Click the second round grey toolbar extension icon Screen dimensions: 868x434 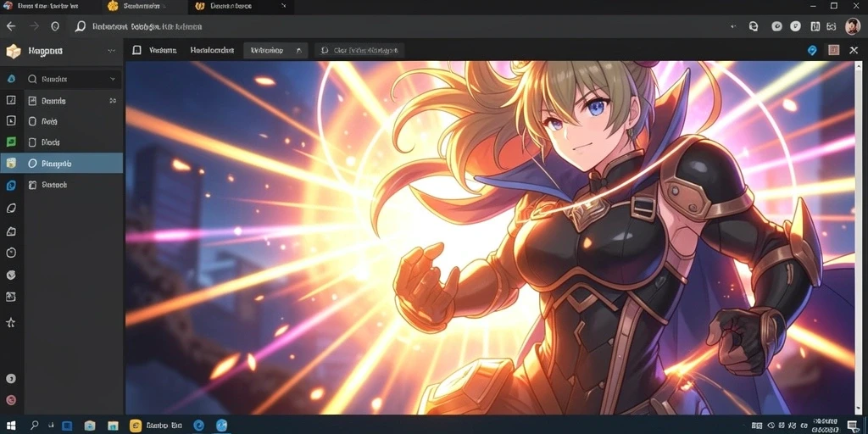795,26
